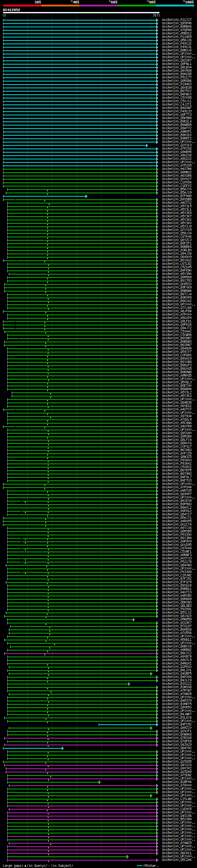197x868 pixels.
Task: Click the white query ruler bar
Action: click(81, 12)
